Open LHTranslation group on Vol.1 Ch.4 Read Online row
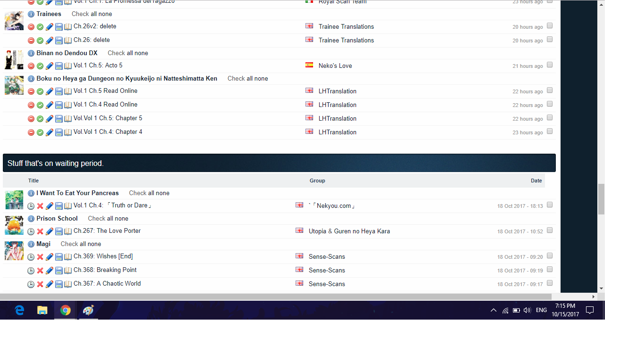The width and height of the screenshot is (644, 362). pyautogui.click(x=338, y=105)
